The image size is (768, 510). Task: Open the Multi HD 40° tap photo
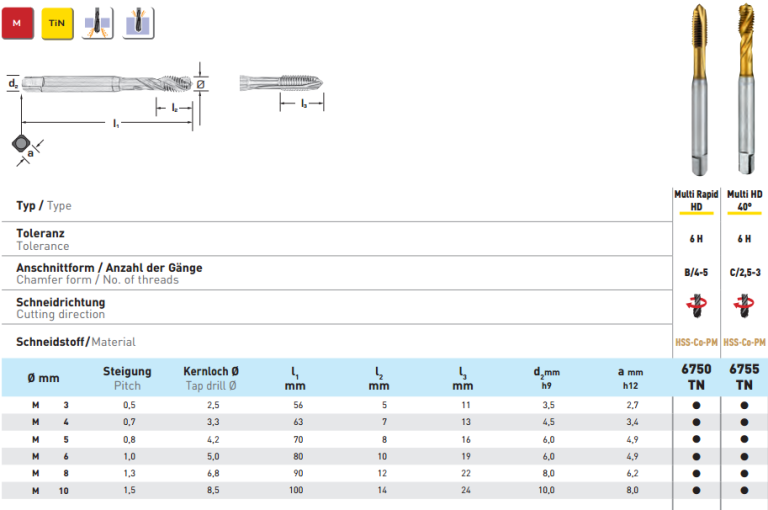[x=744, y=90]
